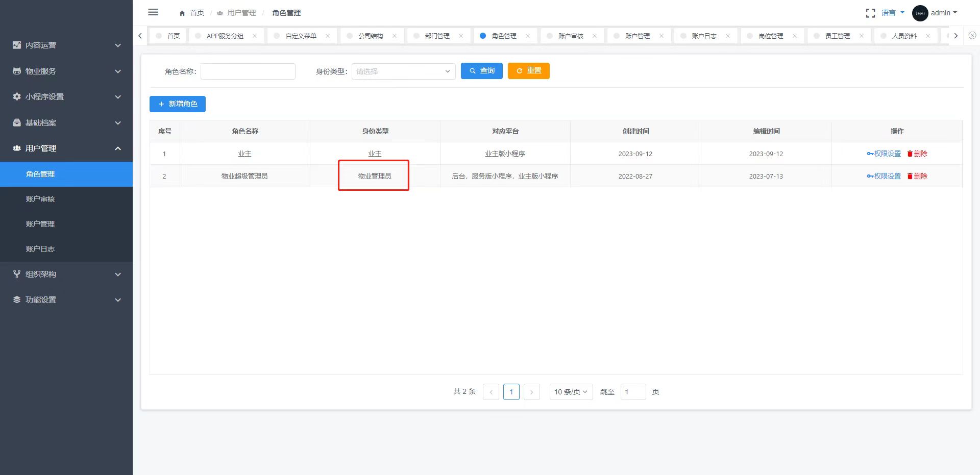Collapse the 用户管理 menu

118,148
